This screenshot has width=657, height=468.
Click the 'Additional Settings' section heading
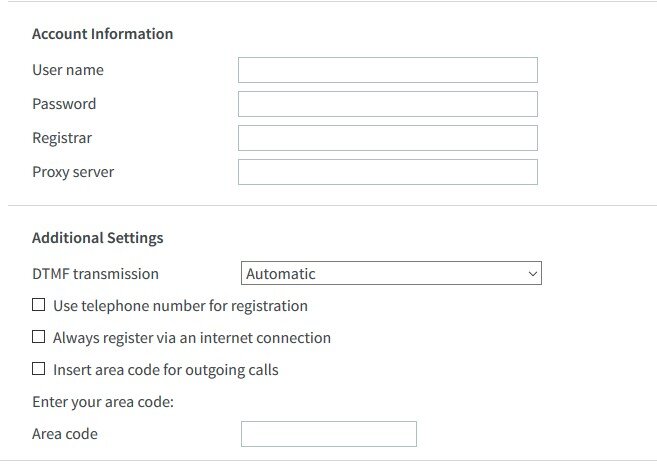(x=98, y=238)
